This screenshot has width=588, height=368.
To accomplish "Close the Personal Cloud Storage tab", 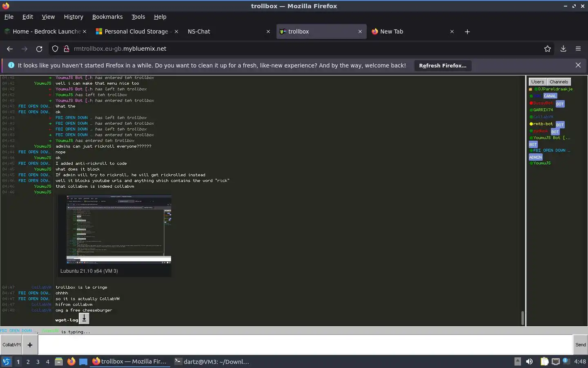I will tap(176, 31).
